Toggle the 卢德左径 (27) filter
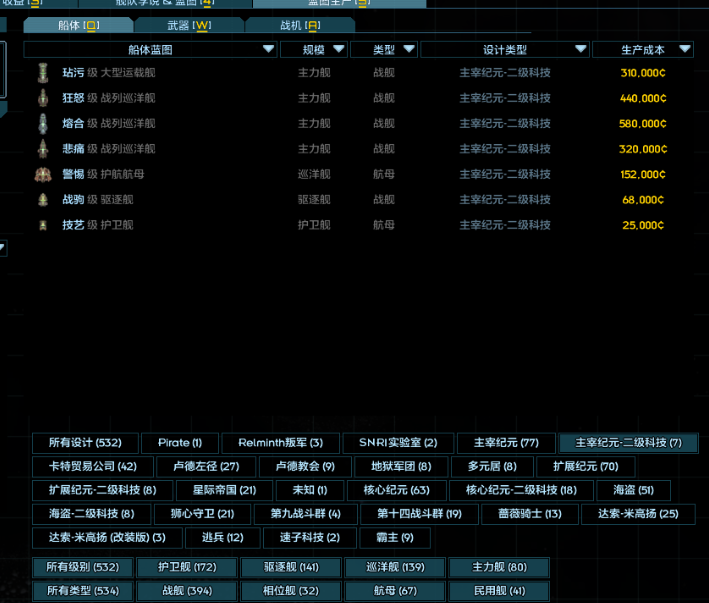 (206, 466)
